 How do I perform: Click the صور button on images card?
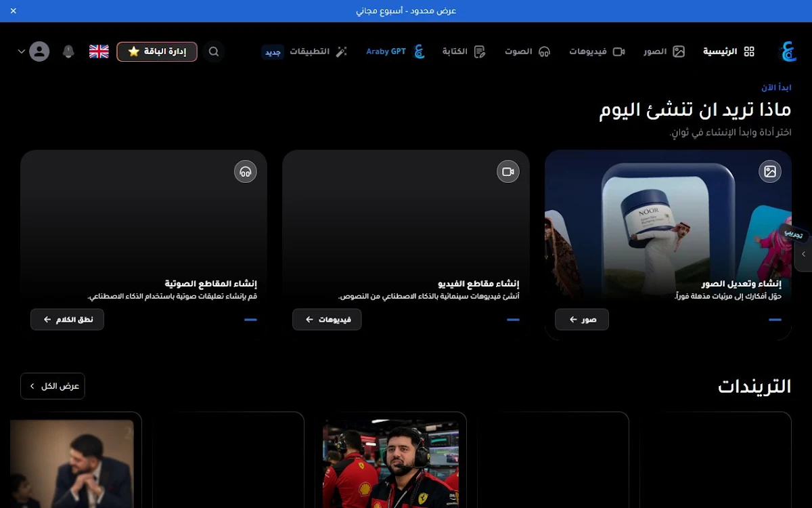click(x=582, y=320)
